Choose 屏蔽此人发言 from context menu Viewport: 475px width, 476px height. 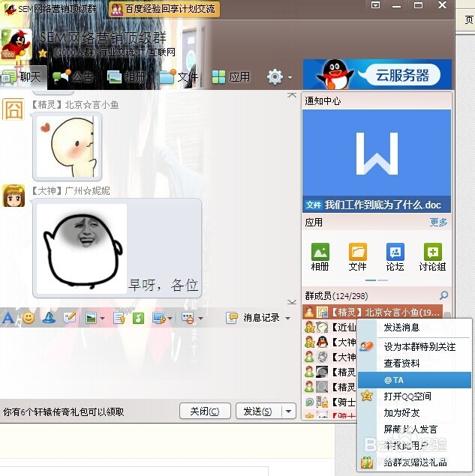click(x=415, y=430)
